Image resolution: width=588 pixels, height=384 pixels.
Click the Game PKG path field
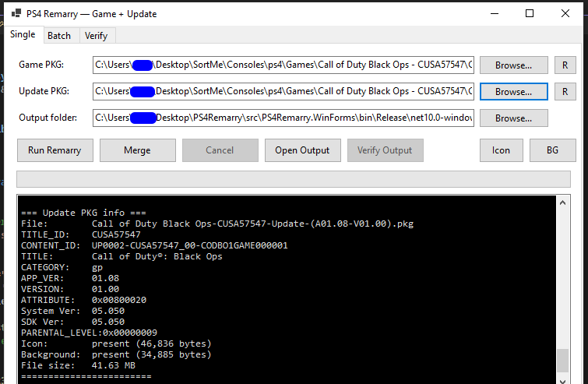tap(283, 65)
